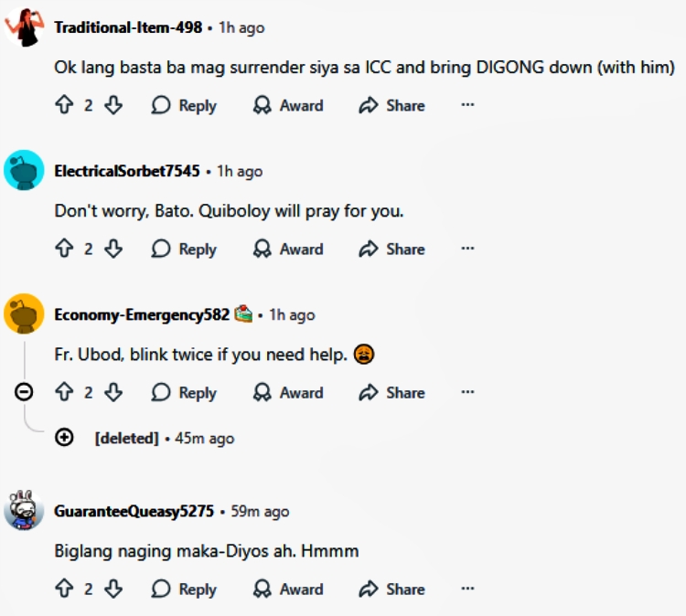Click ElectricalSorbet7545's avatar image
The width and height of the screenshot is (686, 616).
24,171
